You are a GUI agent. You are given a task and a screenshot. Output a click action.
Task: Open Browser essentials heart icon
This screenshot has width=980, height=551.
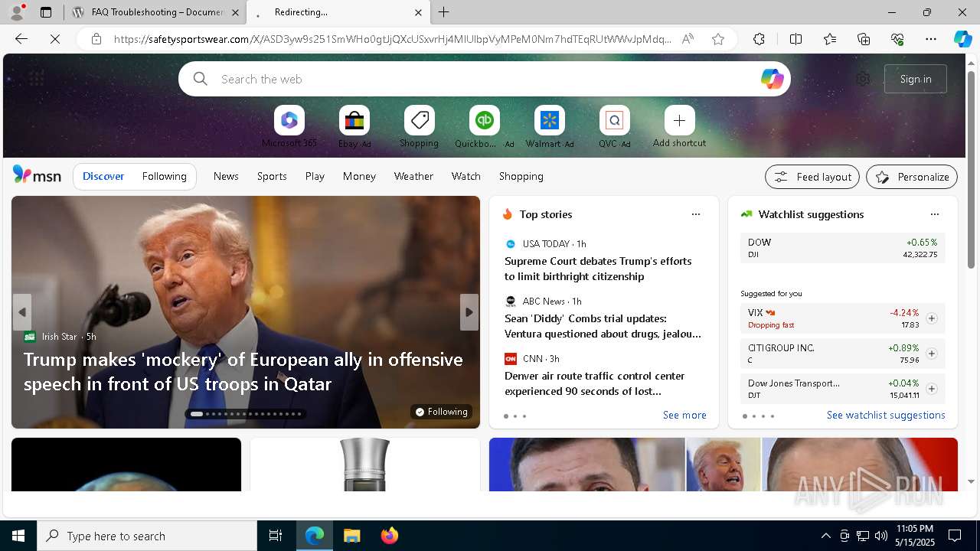point(897,39)
